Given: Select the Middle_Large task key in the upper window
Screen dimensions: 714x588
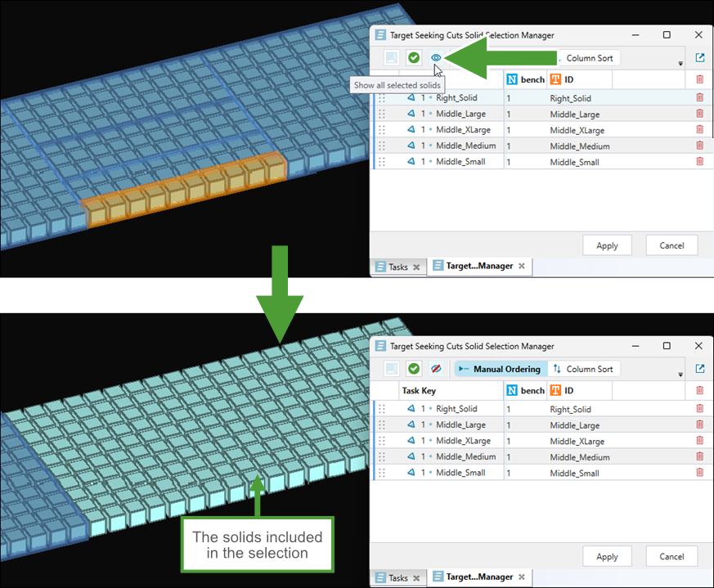Looking at the screenshot, I should [x=460, y=114].
